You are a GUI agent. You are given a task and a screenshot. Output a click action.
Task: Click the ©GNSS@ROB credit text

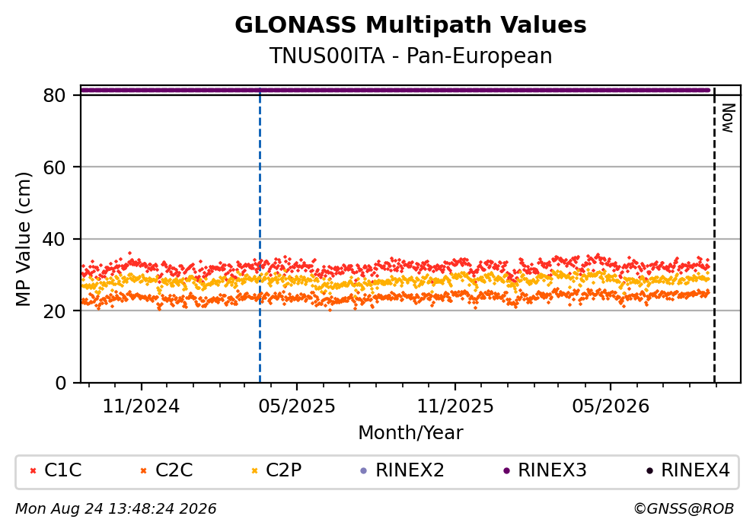coord(684,509)
